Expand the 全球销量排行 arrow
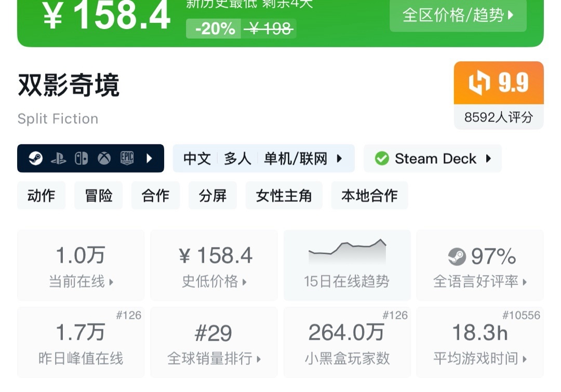 [259, 359]
